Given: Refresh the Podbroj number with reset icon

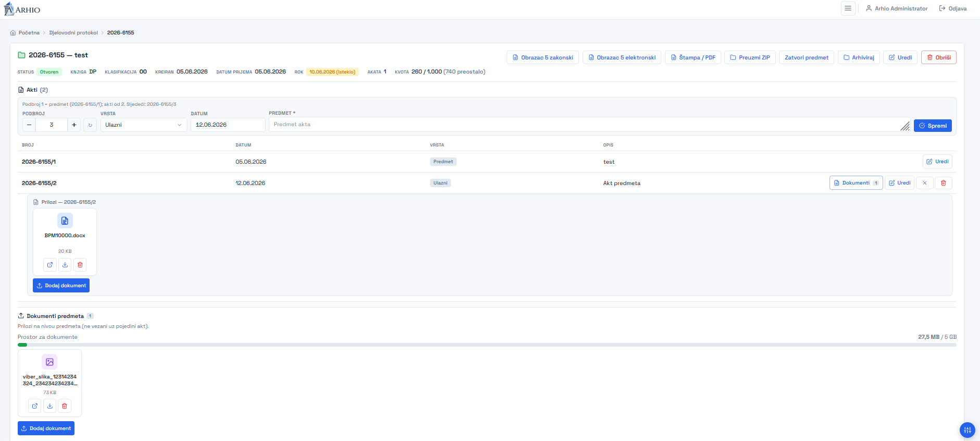Looking at the screenshot, I should tap(90, 125).
